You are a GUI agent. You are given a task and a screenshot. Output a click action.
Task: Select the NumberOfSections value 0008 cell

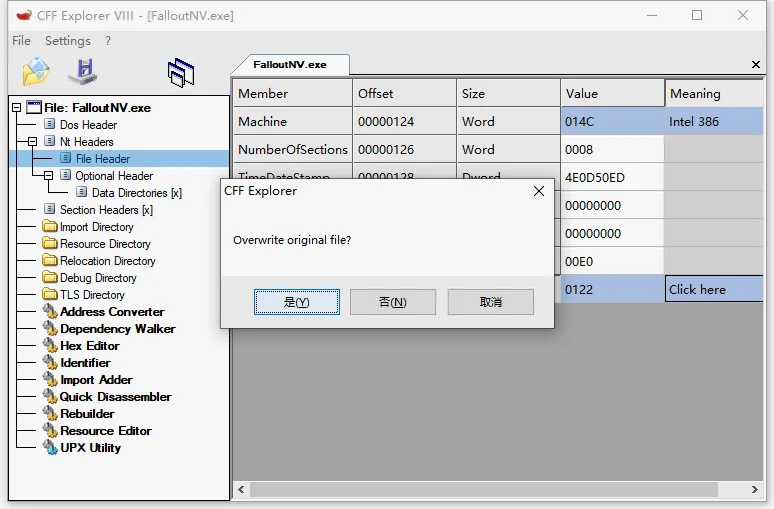[x=612, y=150]
